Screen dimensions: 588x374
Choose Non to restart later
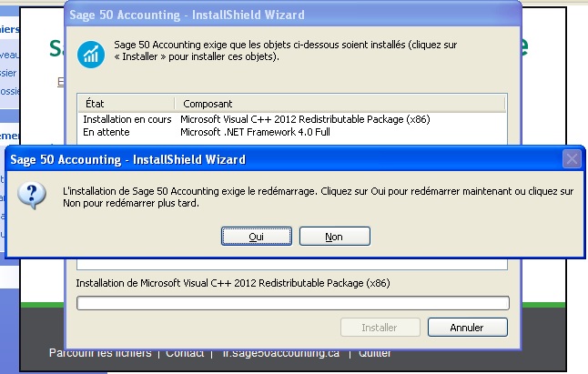pos(334,237)
